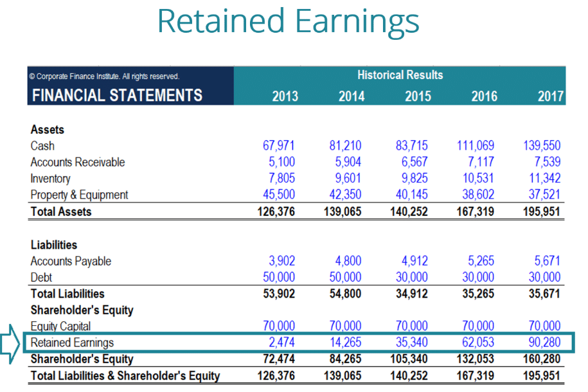Select the 2014 Equity Capital value
The image size is (588, 392).
[345, 326]
